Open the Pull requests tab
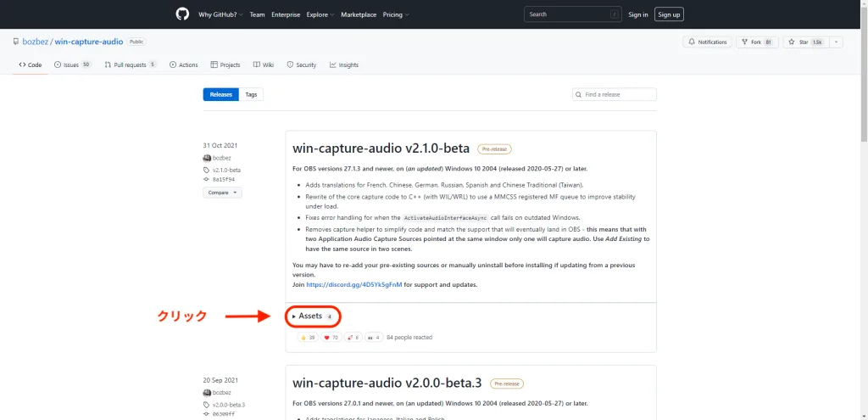Screen dimensions: 868x420 [131, 64]
